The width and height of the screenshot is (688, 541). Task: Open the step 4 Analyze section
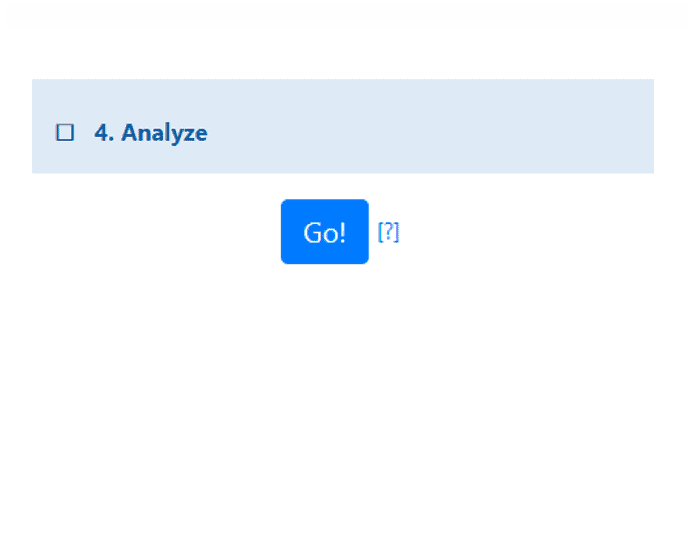pyautogui.click(x=343, y=126)
